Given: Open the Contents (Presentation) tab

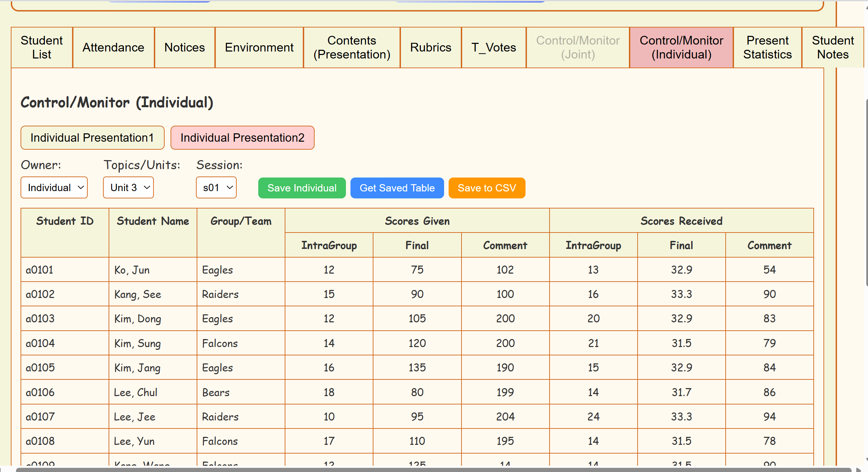Looking at the screenshot, I should pyautogui.click(x=352, y=47).
